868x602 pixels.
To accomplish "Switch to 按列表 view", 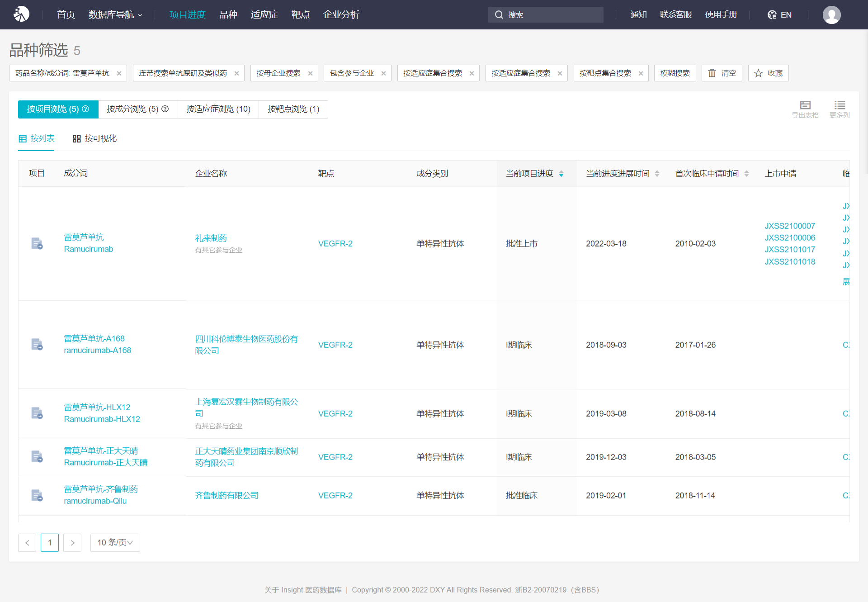I will tap(36, 138).
